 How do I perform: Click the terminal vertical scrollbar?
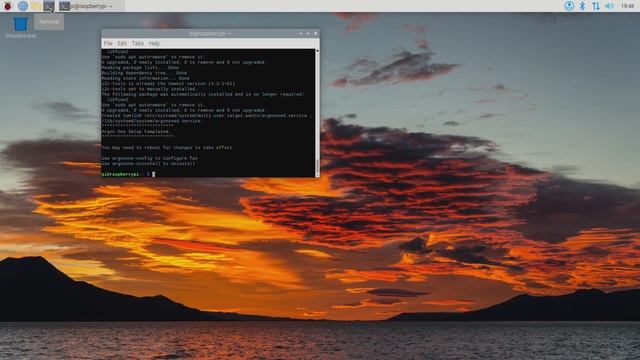pos(317,113)
